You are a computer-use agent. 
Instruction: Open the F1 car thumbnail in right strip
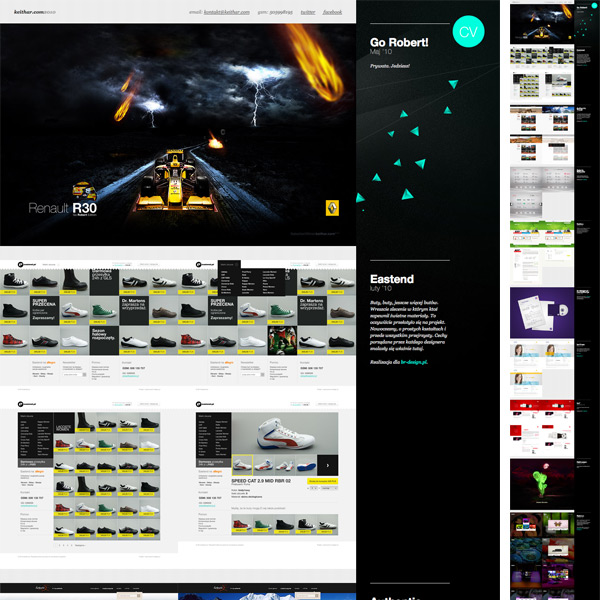[542, 24]
